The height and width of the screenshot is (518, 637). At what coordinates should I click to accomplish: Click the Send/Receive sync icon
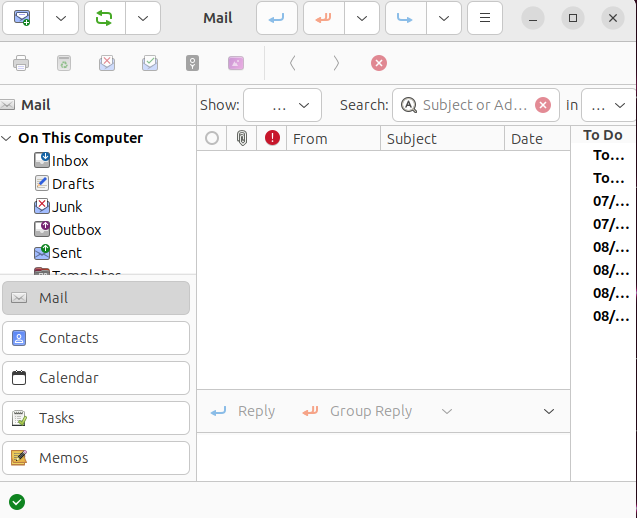pos(104,18)
